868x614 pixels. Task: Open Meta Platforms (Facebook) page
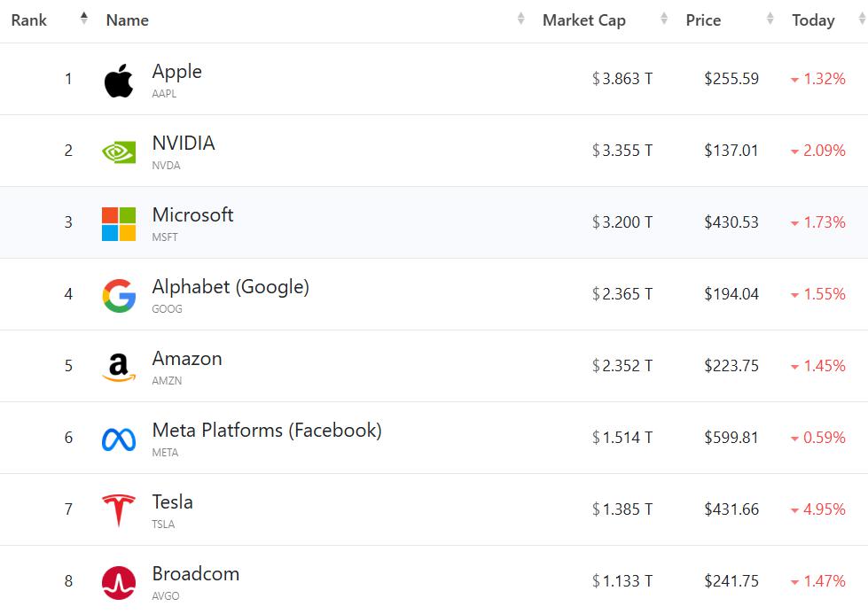click(267, 431)
